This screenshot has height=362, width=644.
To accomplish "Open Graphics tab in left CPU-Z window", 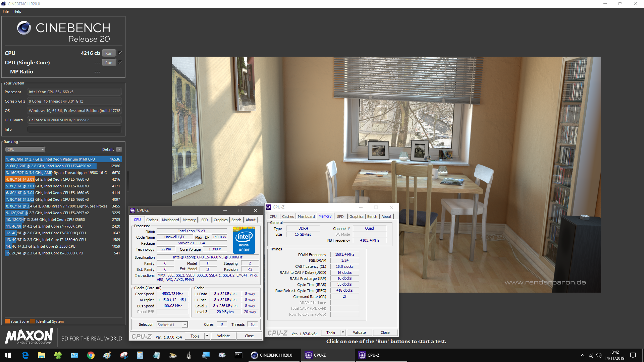I will [x=221, y=220].
